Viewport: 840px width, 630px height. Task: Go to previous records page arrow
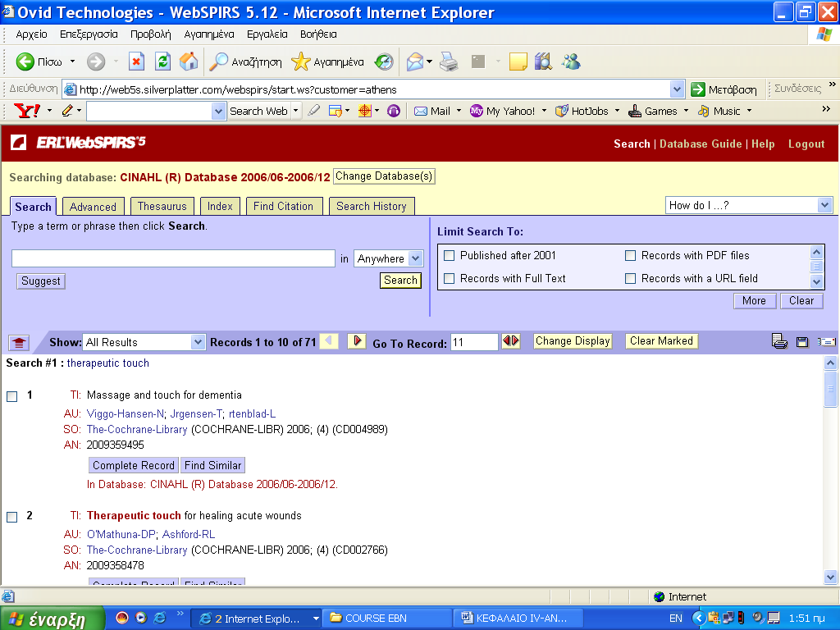(x=328, y=340)
